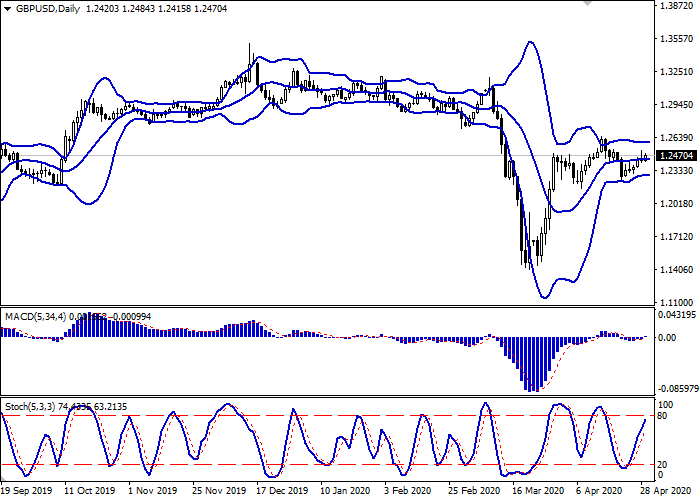Click the Stochastic 20 level label
This screenshot has height=500, width=700.
662,464
